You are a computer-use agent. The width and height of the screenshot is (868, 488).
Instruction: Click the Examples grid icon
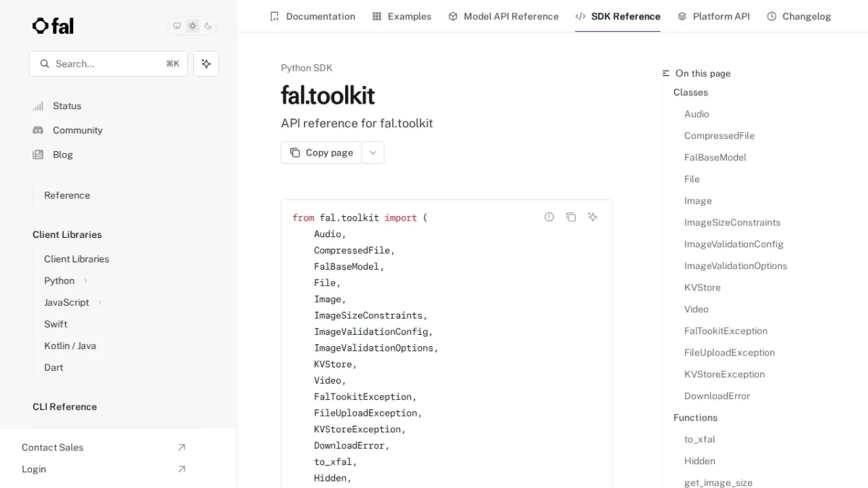(377, 16)
